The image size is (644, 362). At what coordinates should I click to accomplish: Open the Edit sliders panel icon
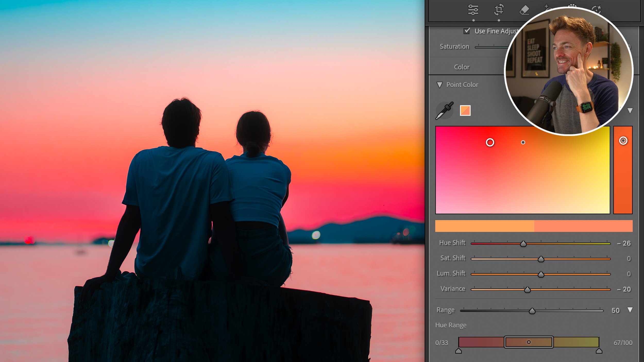pyautogui.click(x=473, y=10)
